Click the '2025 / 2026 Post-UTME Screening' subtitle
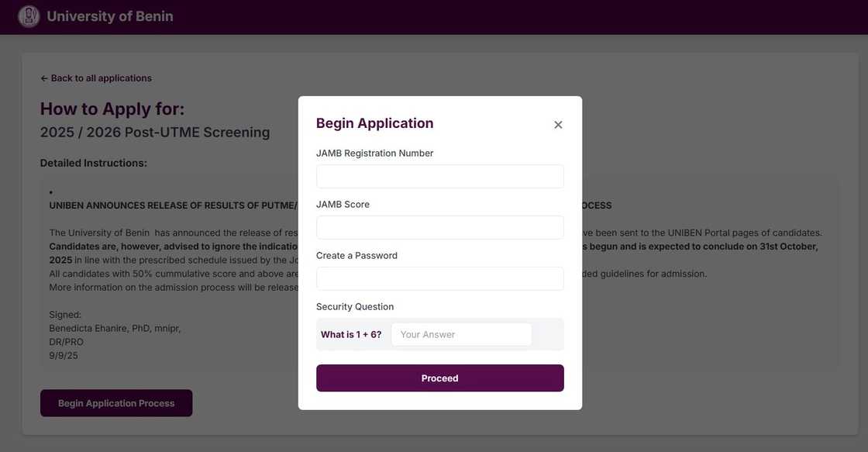 [x=155, y=131]
